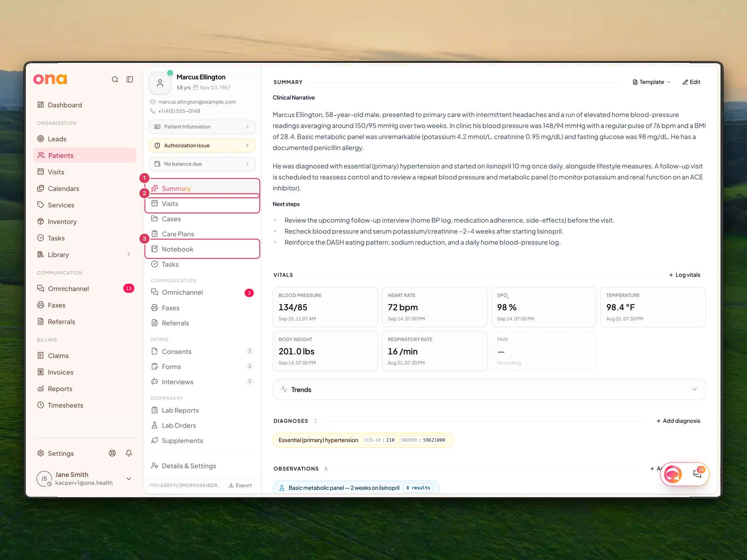
Task: Click the Export button
Action: (240, 485)
